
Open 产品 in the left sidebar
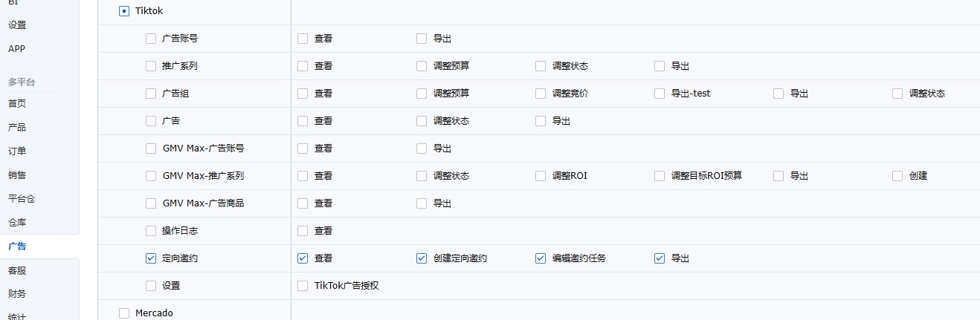(x=17, y=128)
